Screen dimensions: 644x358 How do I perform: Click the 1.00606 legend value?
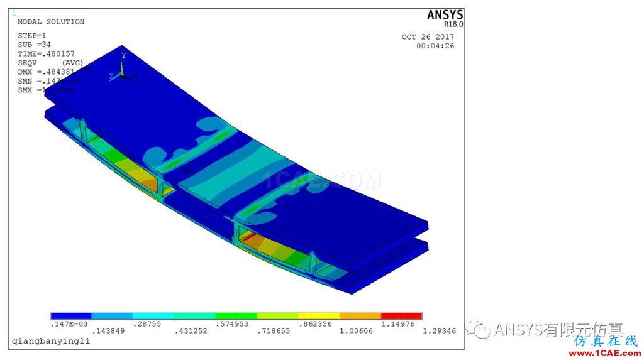click(x=356, y=331)
